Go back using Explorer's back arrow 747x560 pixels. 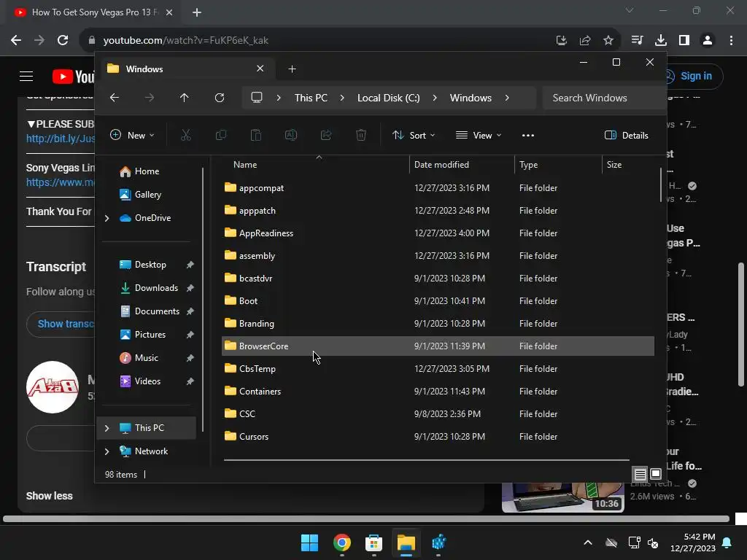115,98
